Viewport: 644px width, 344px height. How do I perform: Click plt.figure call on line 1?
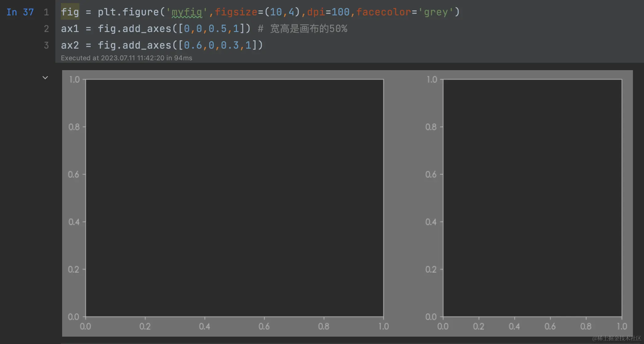click(x=128, y=12)
